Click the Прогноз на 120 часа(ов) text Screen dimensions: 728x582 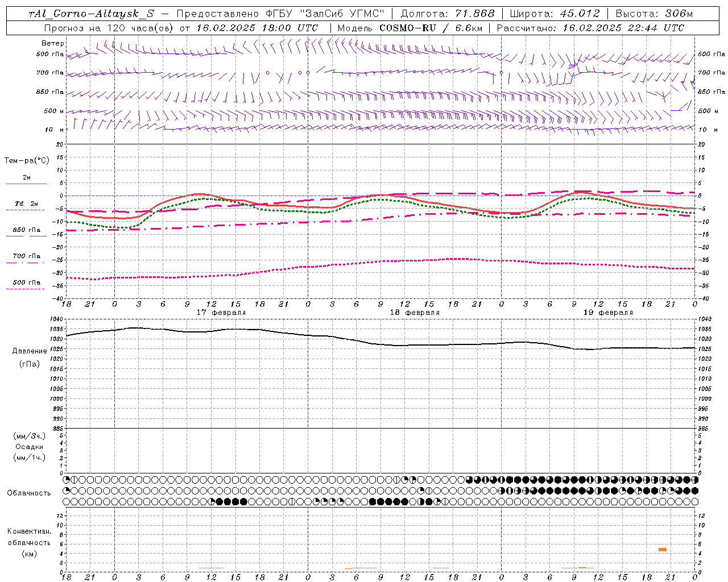[109, 28]
